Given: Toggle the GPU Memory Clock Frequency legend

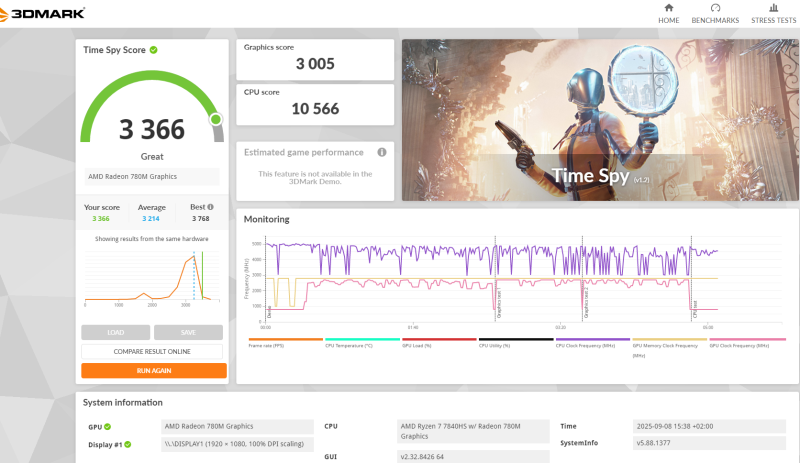Looking at the screenshot, I should click(x=669, y=339).
